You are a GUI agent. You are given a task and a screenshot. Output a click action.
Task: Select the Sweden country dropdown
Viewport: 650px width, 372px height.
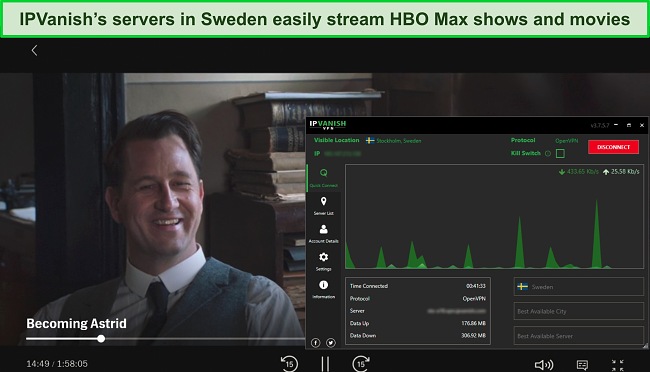pyautogui.click(x=578, y=287)
